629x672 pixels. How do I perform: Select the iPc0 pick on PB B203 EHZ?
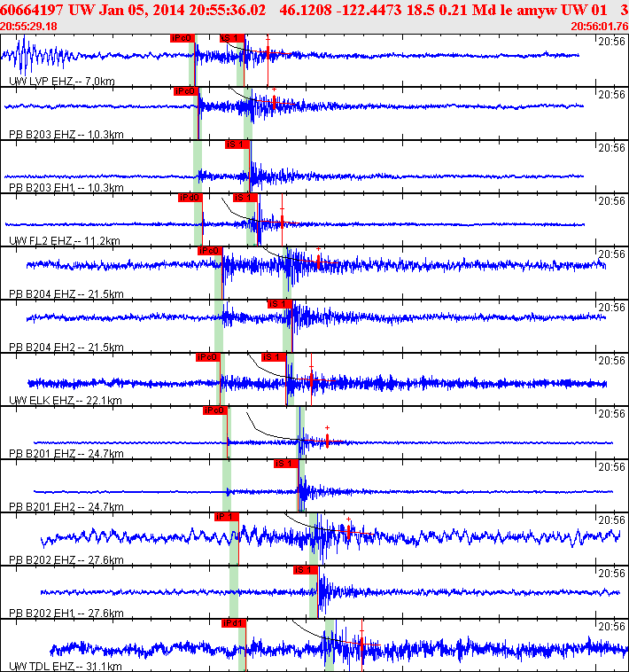[186, 91]
